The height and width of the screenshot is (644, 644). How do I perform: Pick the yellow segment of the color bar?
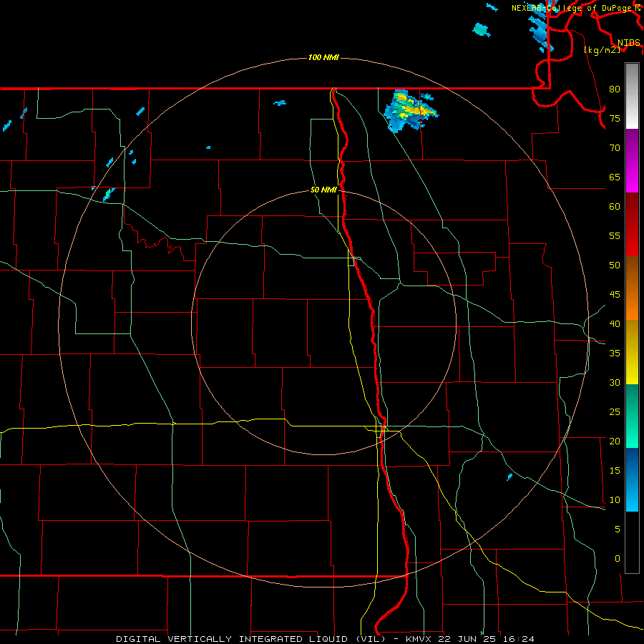point(632,352)
